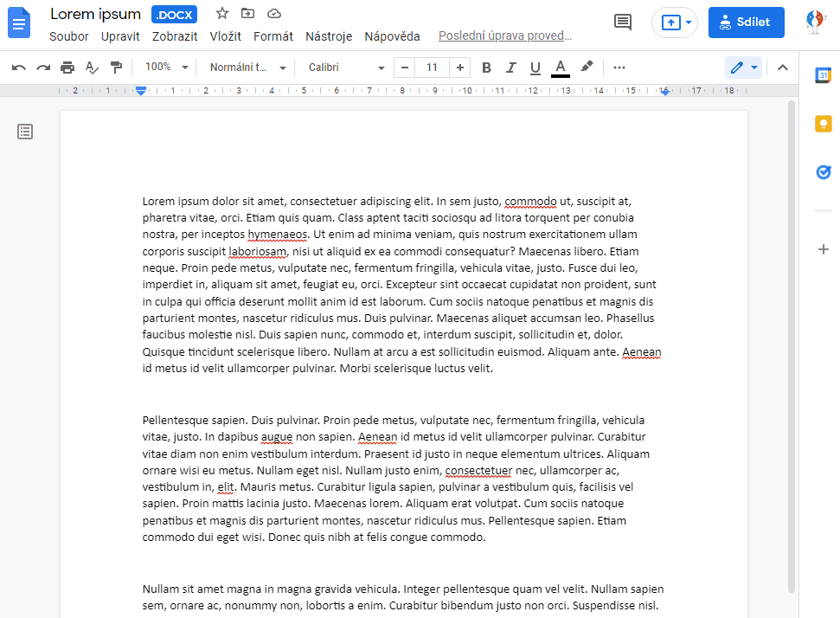This screenshot has width=840, height=618.
Task: Click the Undo arrow icon
Action: click(x=19, y=68)
